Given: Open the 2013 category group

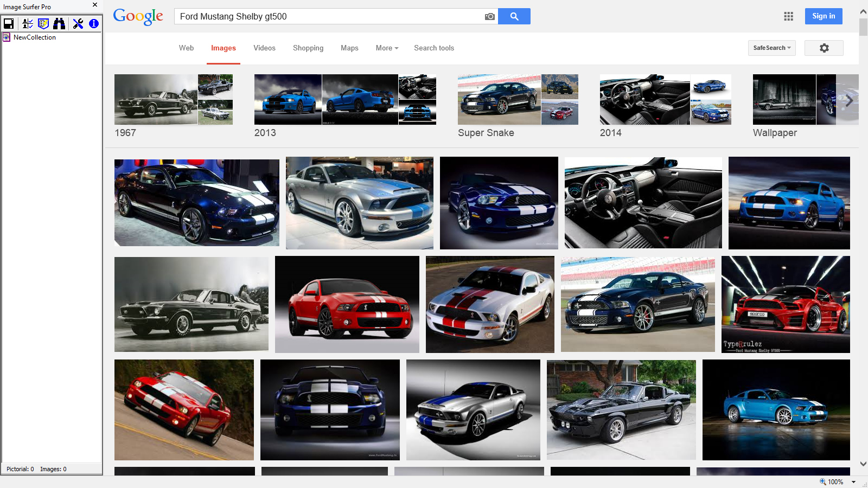Looking at the screenshot, I should click(x=345, y=106).
